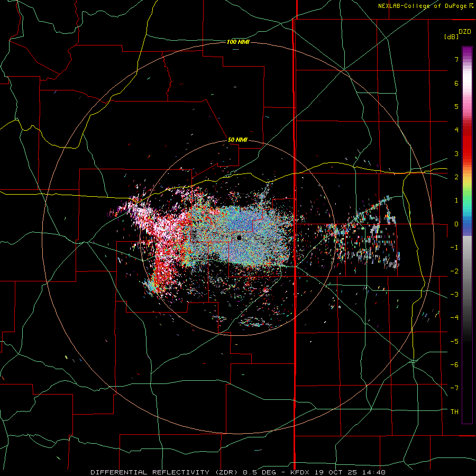Click the legend value -4
Viewport: 476px width, 476px height.
[x=454, y=317]
